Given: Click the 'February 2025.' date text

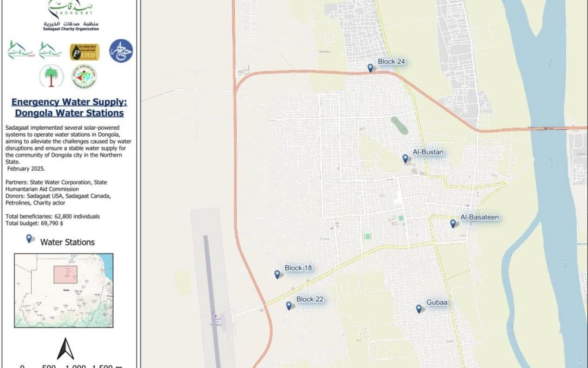Looking at the screenshot, I should point(26,168).
